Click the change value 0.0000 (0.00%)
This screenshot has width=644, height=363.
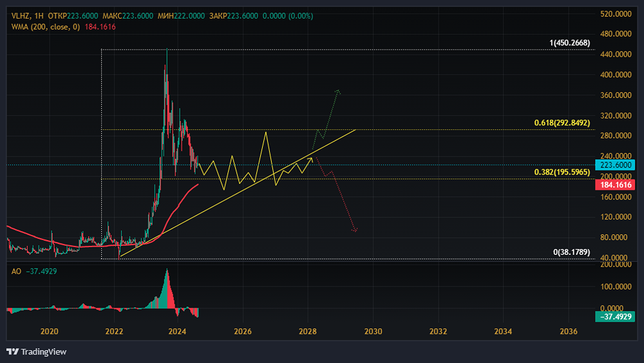pyautogui.click(x=287, y=16)
